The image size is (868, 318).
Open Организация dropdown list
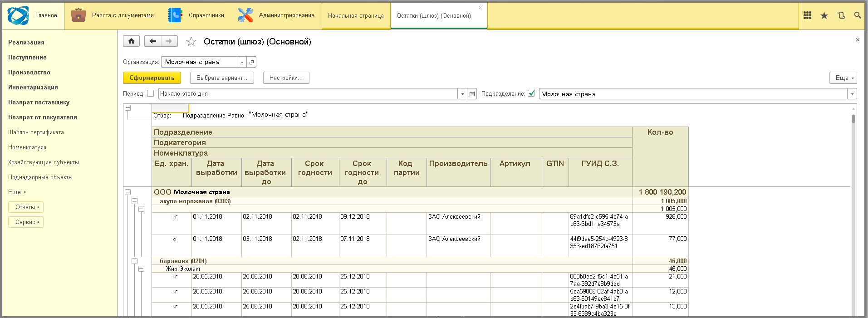point(242,62)
